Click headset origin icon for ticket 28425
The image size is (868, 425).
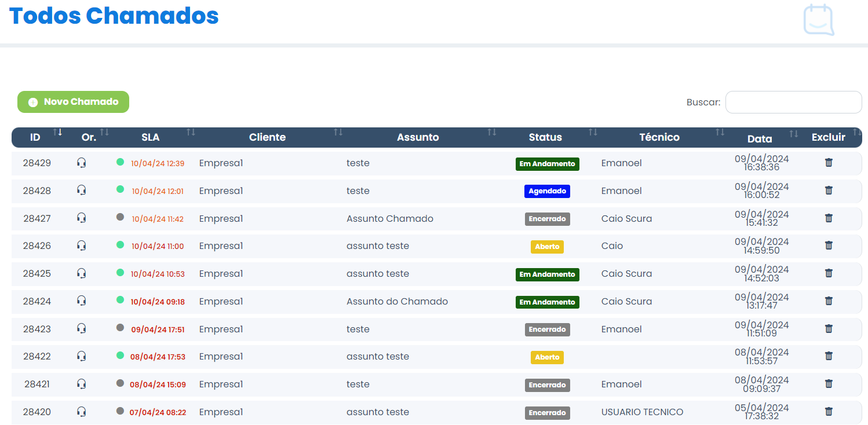(x=82, y=273)
